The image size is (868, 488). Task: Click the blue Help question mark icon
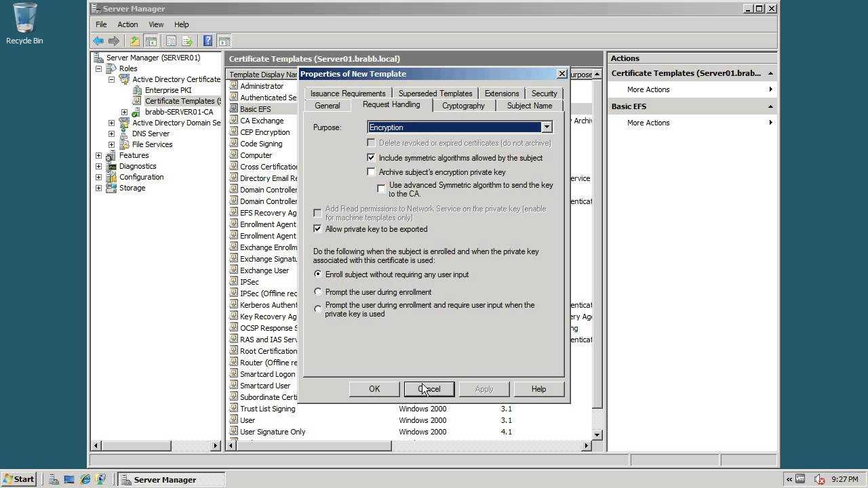click(x=208, y=41)
